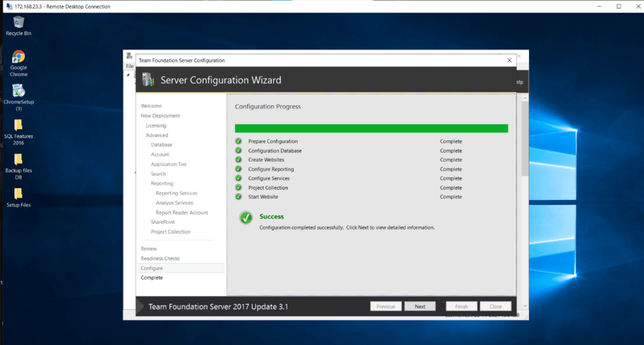The image size is (644, 345).
Task: Select Database step in sidebar
Action: [x=162, y=145]
